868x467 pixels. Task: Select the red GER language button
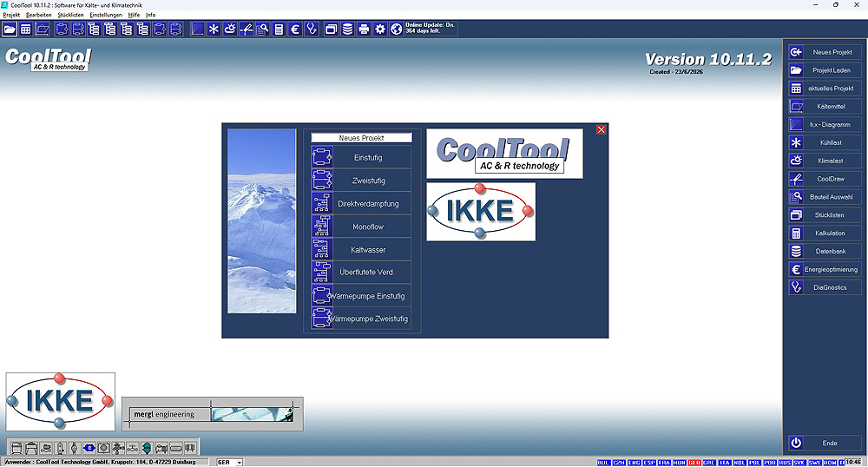tap(694, 463)
